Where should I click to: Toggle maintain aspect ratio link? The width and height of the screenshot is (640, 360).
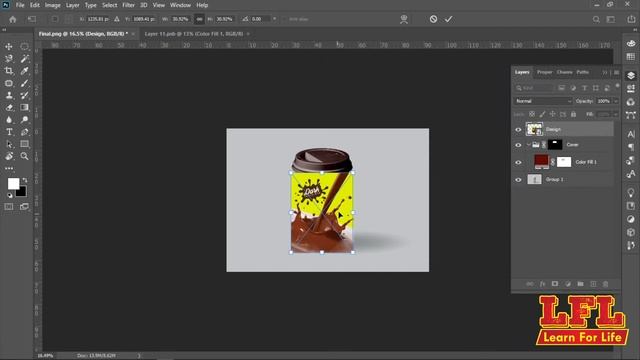[199, 19]
